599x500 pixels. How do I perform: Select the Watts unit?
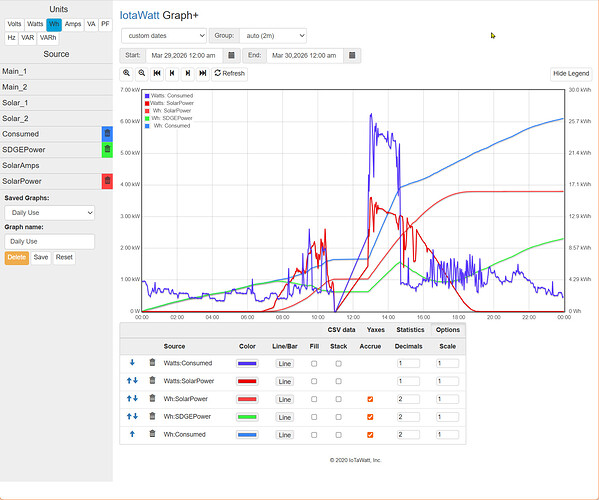click(x=35, y=24)
